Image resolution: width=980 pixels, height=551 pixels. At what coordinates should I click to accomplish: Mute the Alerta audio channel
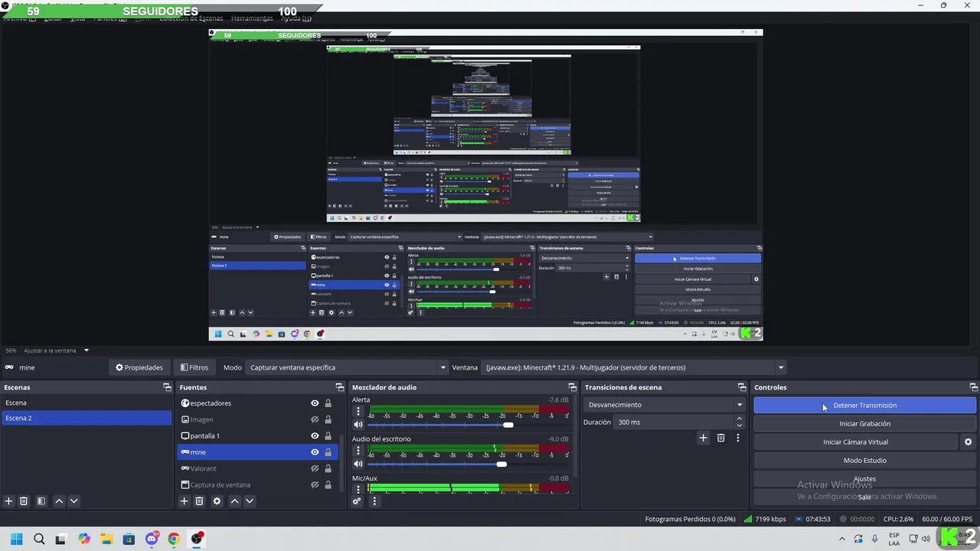358,425
